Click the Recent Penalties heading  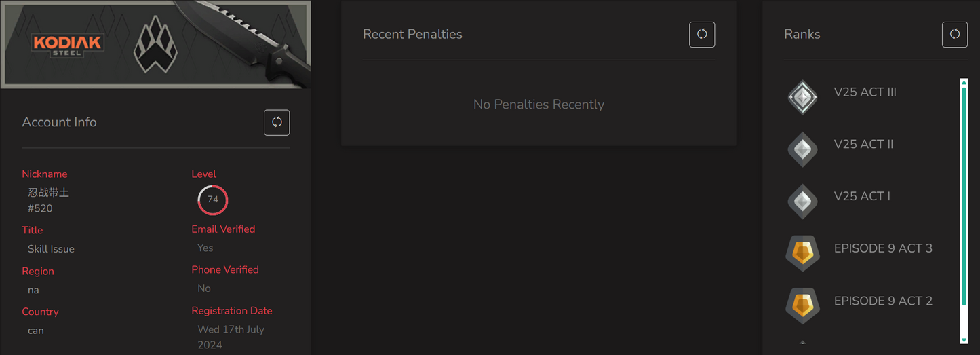click(412, 34)
